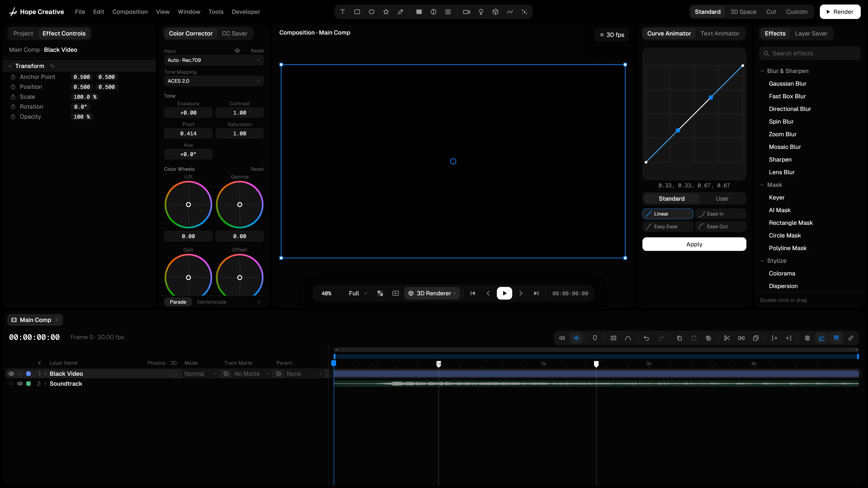Hide the Black Video layer using its eye icon
The image size is (868, 488).
coord(11,374)
